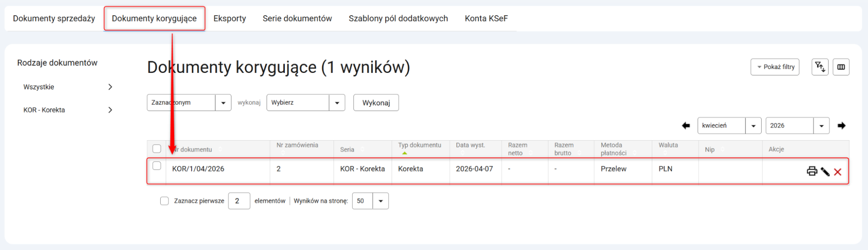Enable the 'Zaznacz pierwsze' checkbox
This screenshot has width=868, height=250.
(164, 201)
